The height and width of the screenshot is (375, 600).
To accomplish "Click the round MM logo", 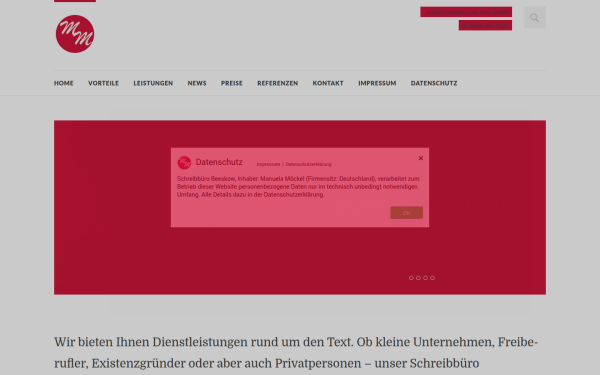I will [x=75, y=34].
